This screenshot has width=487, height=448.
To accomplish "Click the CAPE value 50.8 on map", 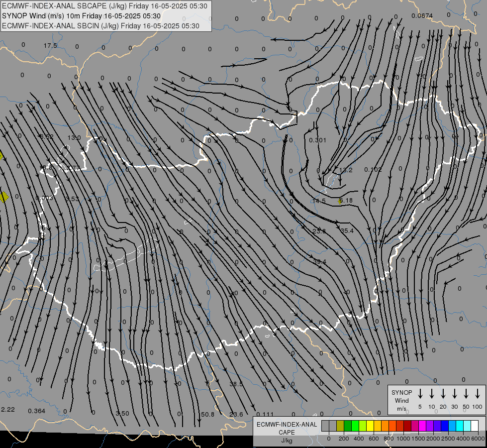I will tap(207, 415).
